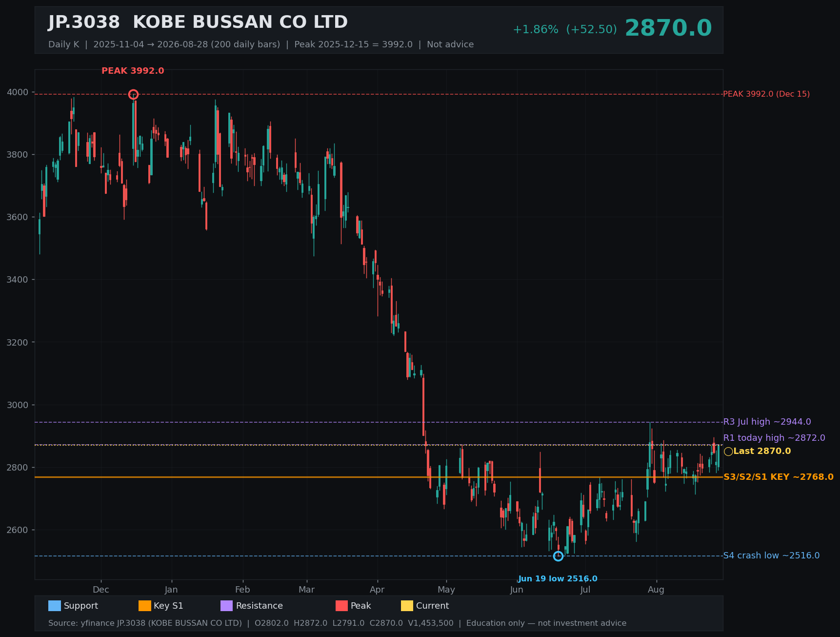Click 'Daily K' in the header subtitle
This screenshot has width=840, height=637.
coord(63,44)
